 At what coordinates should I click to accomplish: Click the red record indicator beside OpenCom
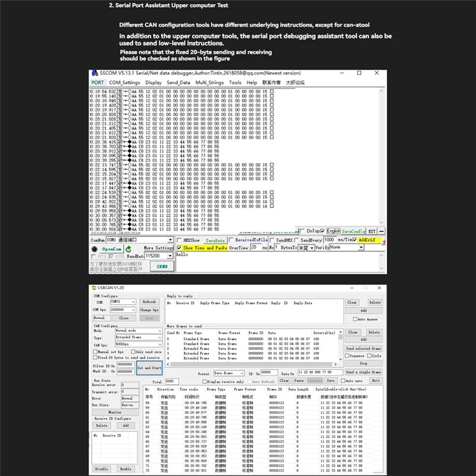pos(95,249)
